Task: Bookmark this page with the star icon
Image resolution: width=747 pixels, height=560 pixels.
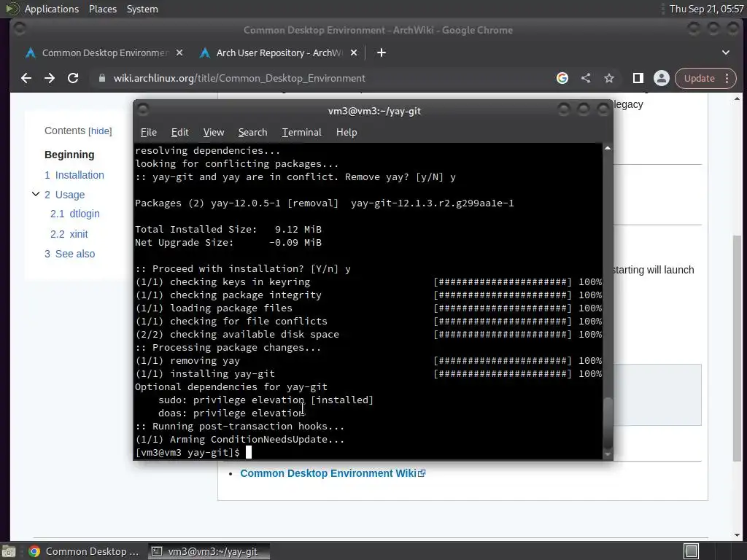Action: [609, 78]
